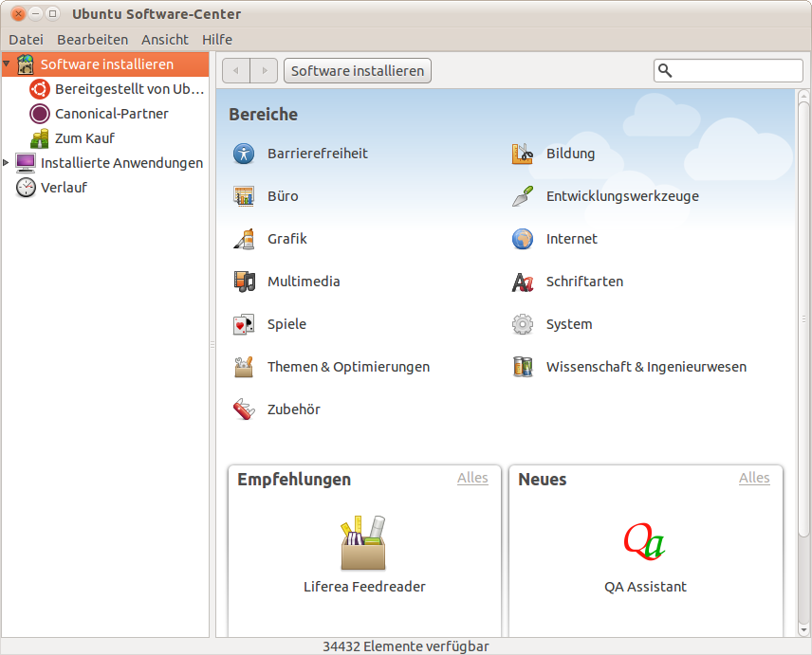Click the Zum Kauf coins icon
Screen dimensions: 812x655
coord(40,138)
